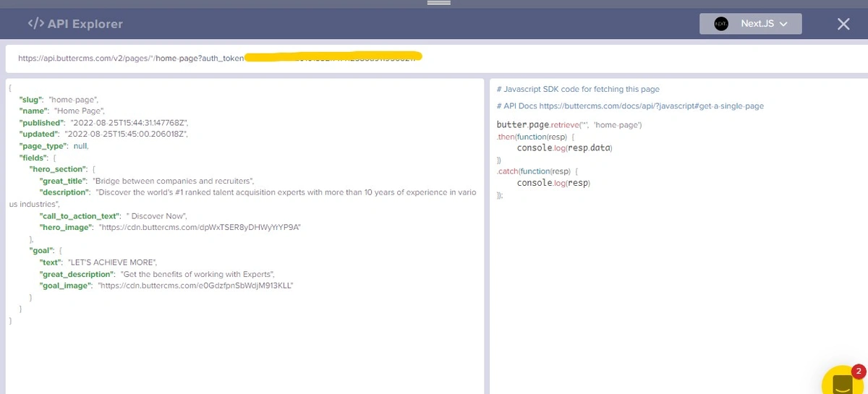Click the "page_type" key
Image resolution: width=868 pixels, height=394 pixels.
[x=43, y=145]
